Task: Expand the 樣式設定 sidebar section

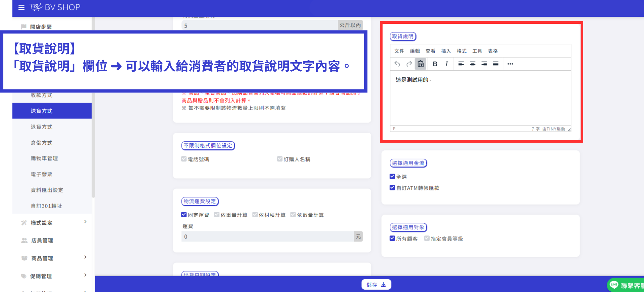Action: 86,222
